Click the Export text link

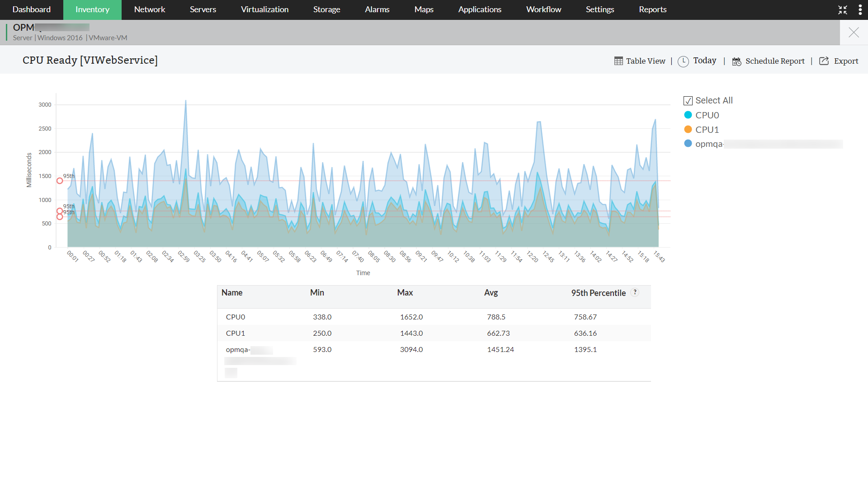coord(846,61)
